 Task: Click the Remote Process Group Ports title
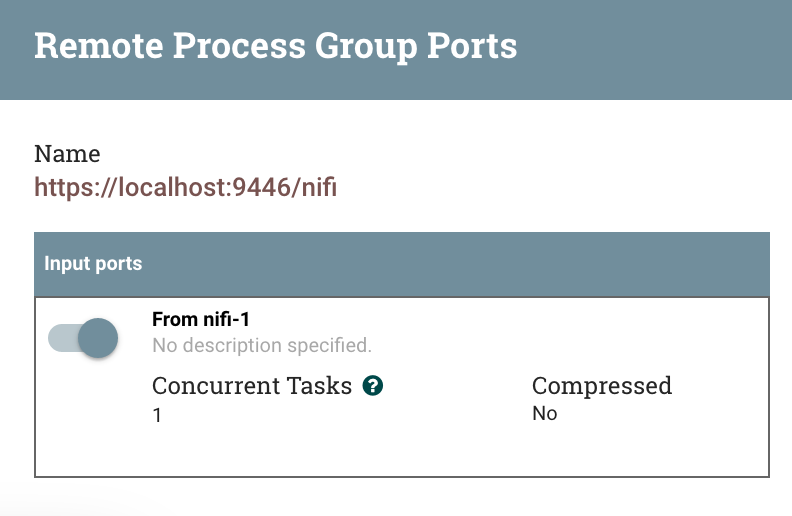click(x=275, y=46)
